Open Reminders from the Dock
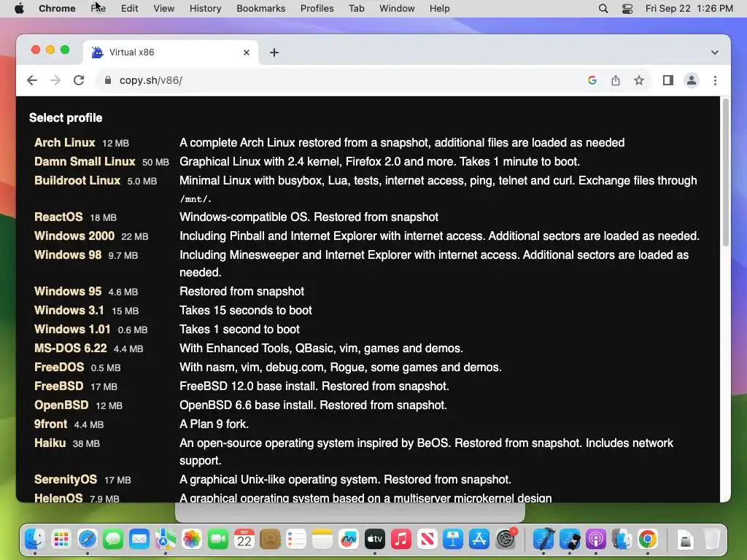 click(296, 539)
